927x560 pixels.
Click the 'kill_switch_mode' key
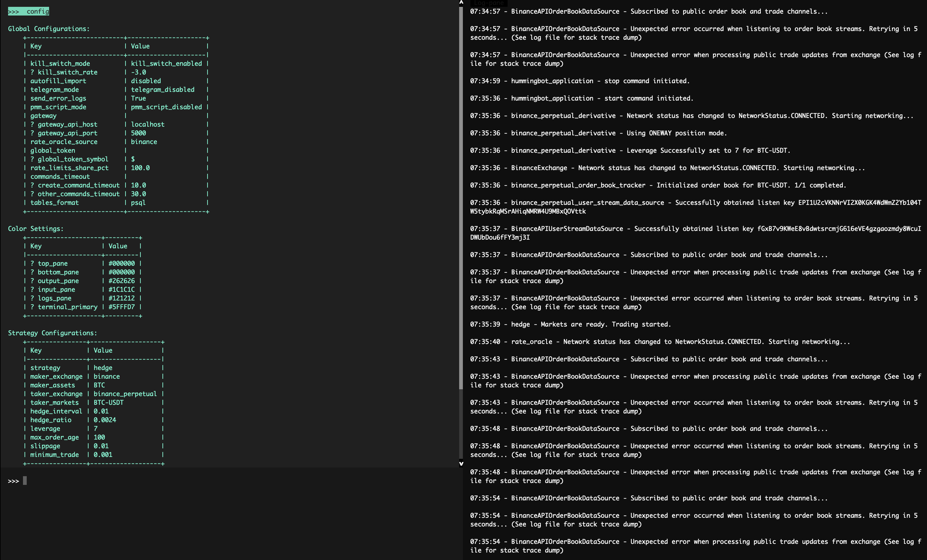point(60,64)
